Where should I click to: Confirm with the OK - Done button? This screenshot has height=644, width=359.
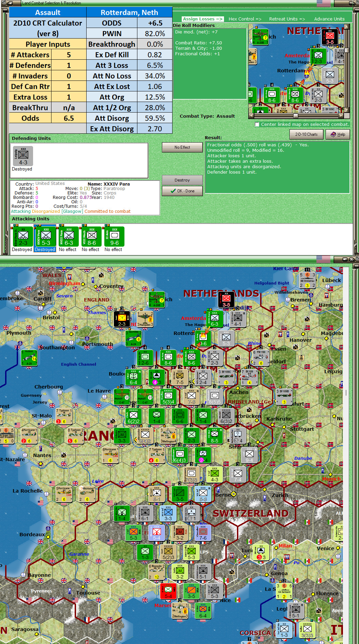click(182, 191)
